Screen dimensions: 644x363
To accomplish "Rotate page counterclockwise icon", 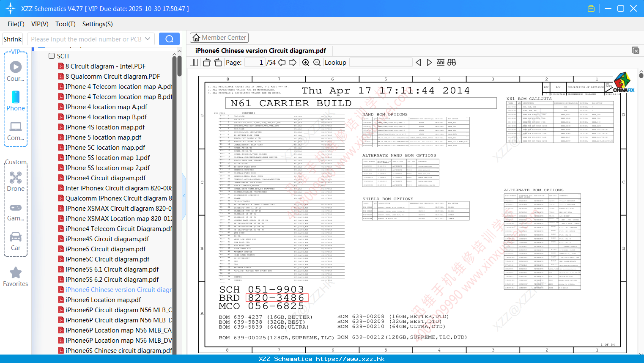I will click(206, 62).
